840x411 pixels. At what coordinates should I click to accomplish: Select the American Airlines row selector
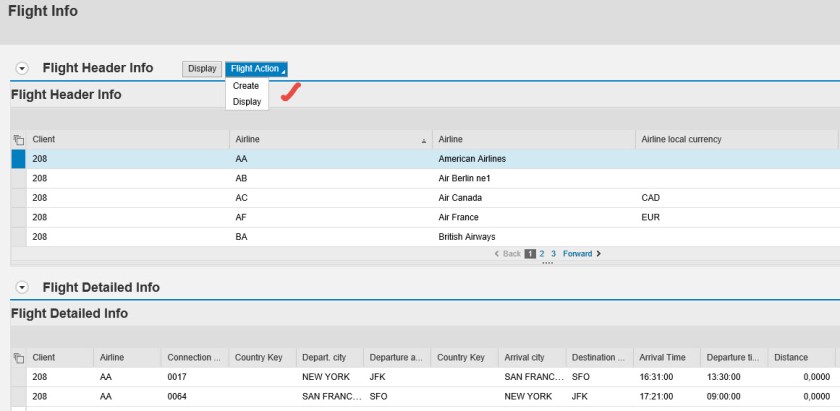click(18, 159)
